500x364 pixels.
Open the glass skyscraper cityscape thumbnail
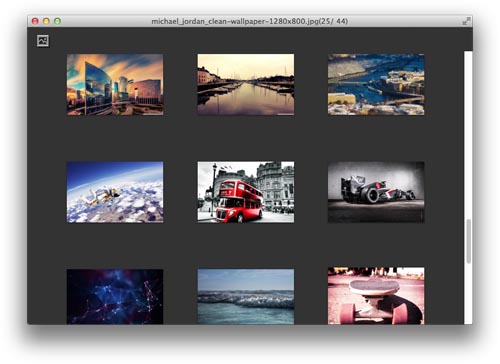[x=115, y=85]
